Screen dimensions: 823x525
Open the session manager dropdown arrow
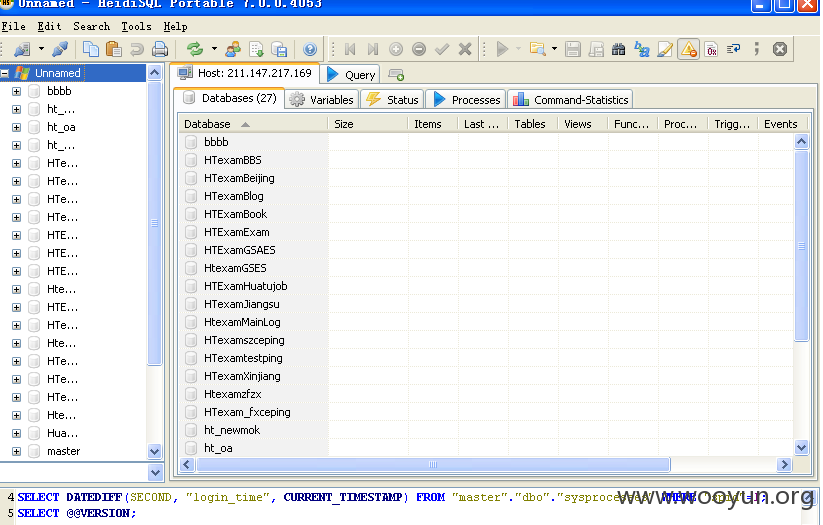tap(41, 49)
